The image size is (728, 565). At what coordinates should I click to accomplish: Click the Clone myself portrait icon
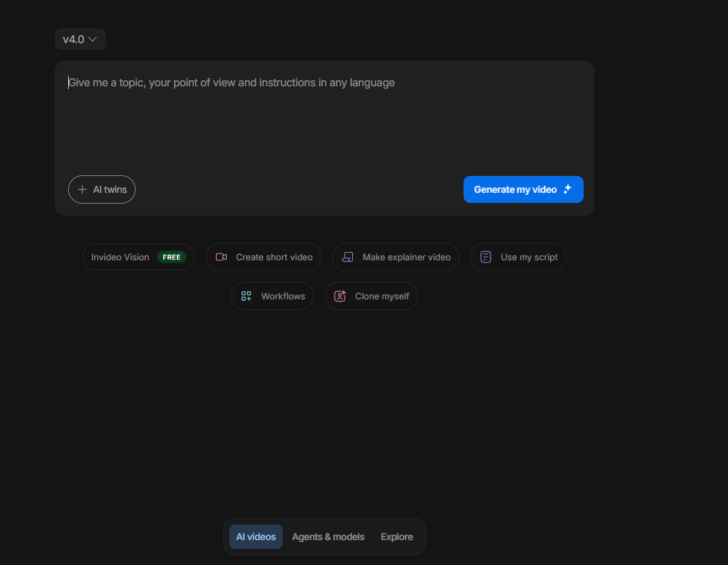[340, 296]
